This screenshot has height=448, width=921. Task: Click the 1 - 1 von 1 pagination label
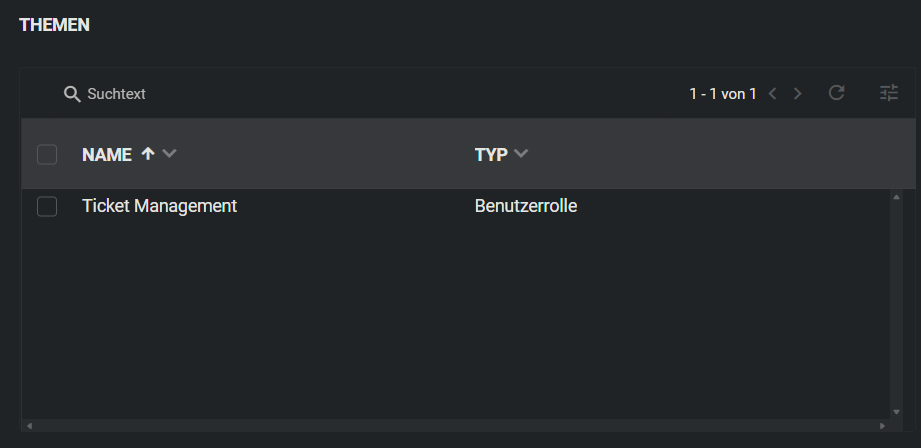(x=722, y=94)
